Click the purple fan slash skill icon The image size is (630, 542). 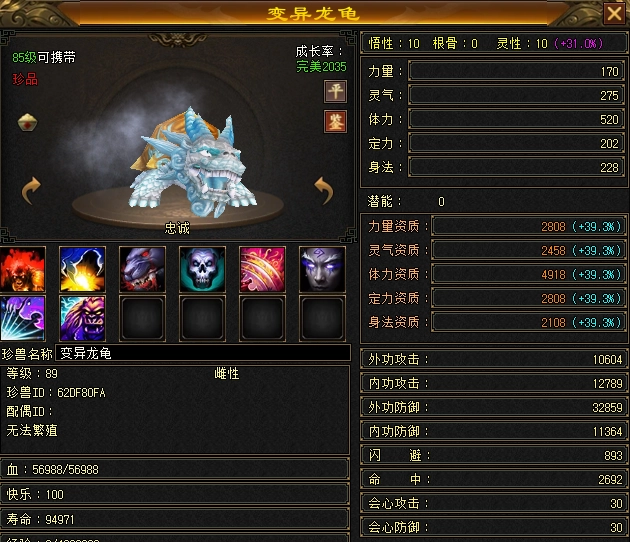(22, 318)
